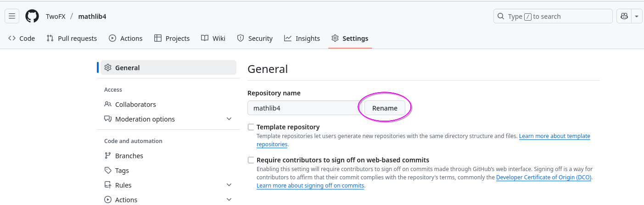Click the Insights graph icon
Image resolution: width=644 pixels, height=205 pixels.
[288, 39]
